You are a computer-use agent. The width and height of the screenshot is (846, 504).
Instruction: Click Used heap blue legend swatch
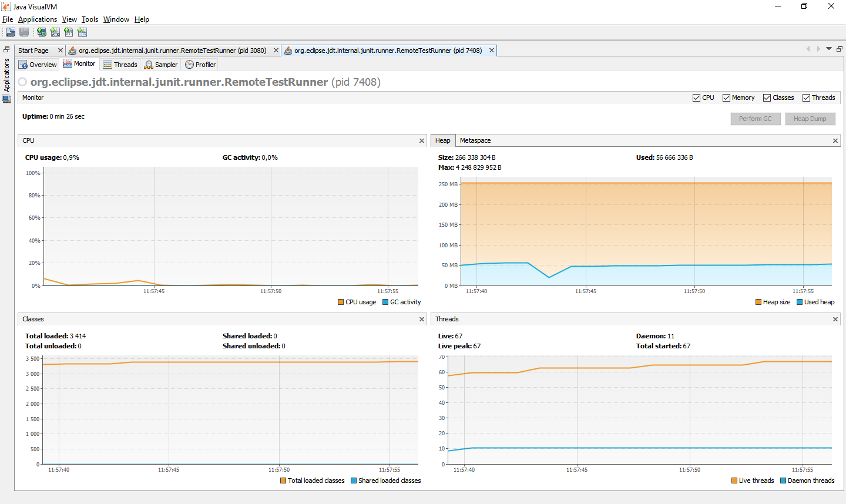tap(800, 303)
